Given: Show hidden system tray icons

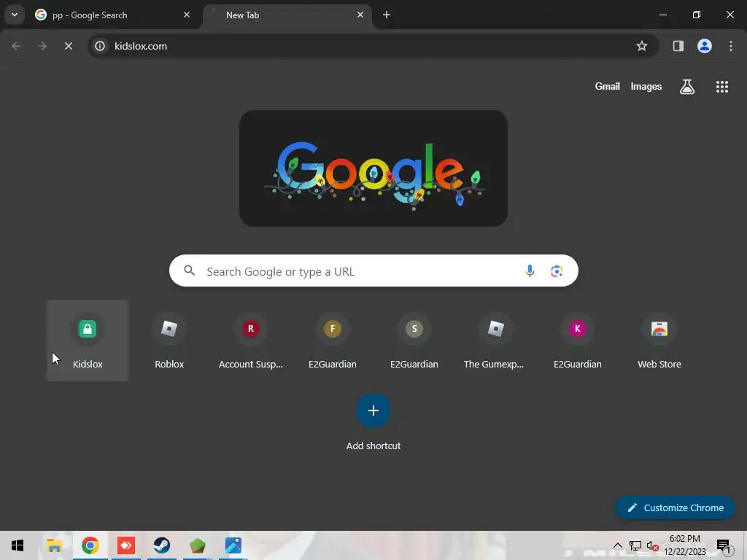Looking at the screenshot, I should tap(617, 545).
